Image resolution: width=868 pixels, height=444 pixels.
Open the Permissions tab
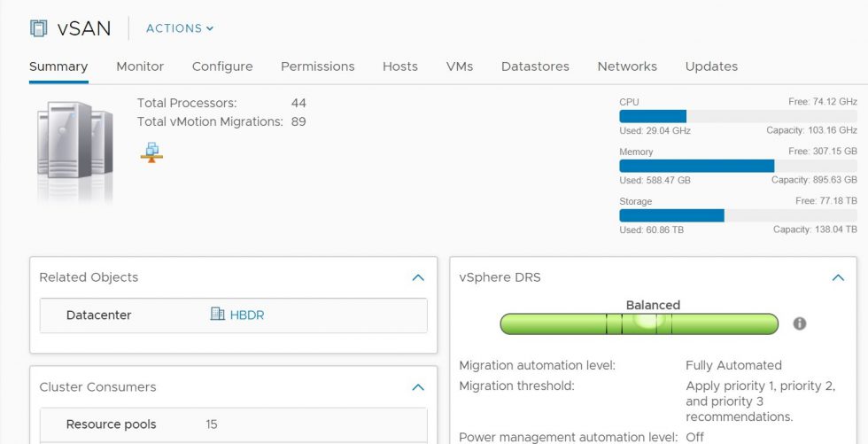(318, 66)
